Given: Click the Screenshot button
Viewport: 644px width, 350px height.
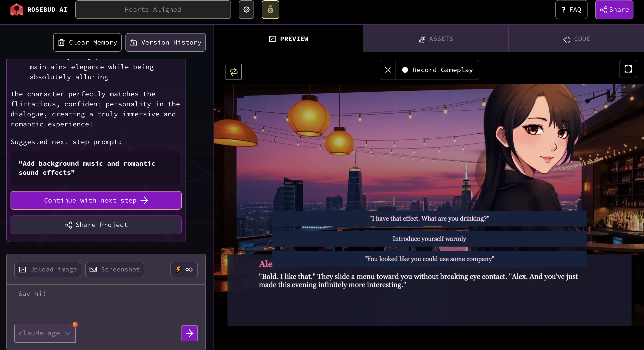Looking at the screenshot, I should (114, 270).
